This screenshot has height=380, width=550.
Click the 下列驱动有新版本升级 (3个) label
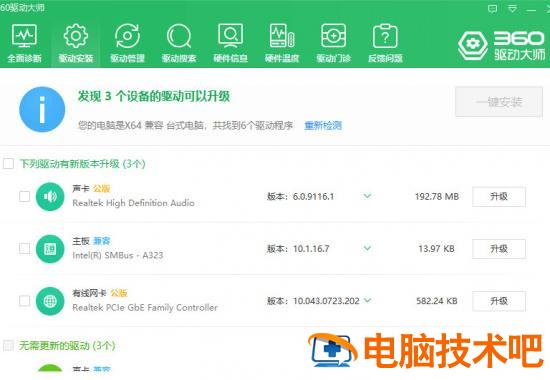point(82,164)
